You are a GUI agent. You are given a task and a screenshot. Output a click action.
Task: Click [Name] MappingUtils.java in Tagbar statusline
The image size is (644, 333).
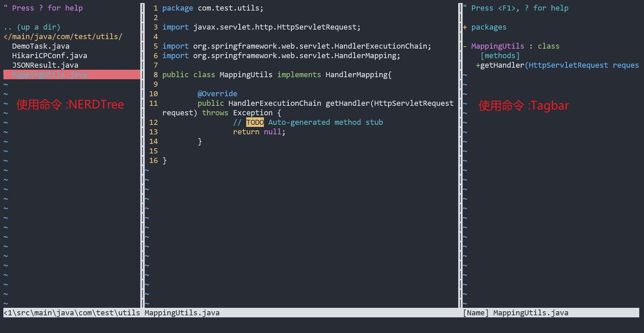[516, 312]
